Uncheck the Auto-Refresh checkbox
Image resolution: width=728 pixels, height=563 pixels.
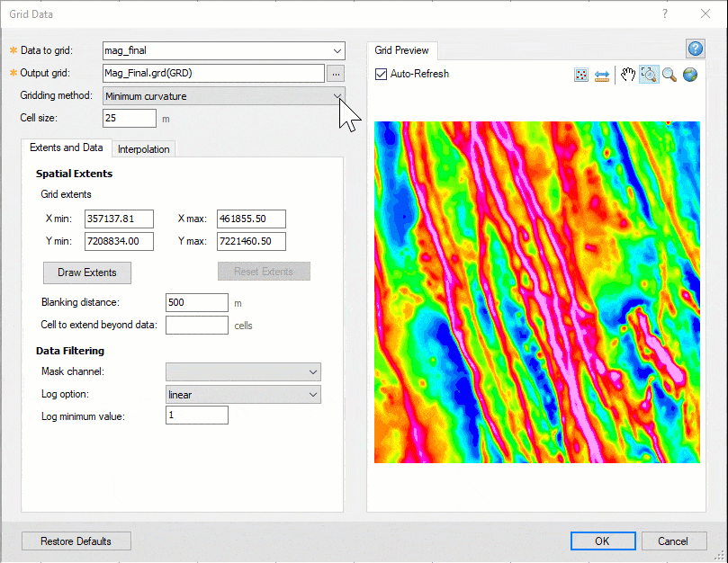click(382, 74)
